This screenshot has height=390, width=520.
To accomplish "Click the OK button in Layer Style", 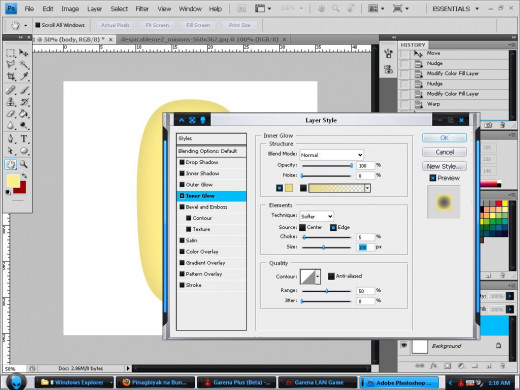I will pyautogui.click(x=444, y=138).
